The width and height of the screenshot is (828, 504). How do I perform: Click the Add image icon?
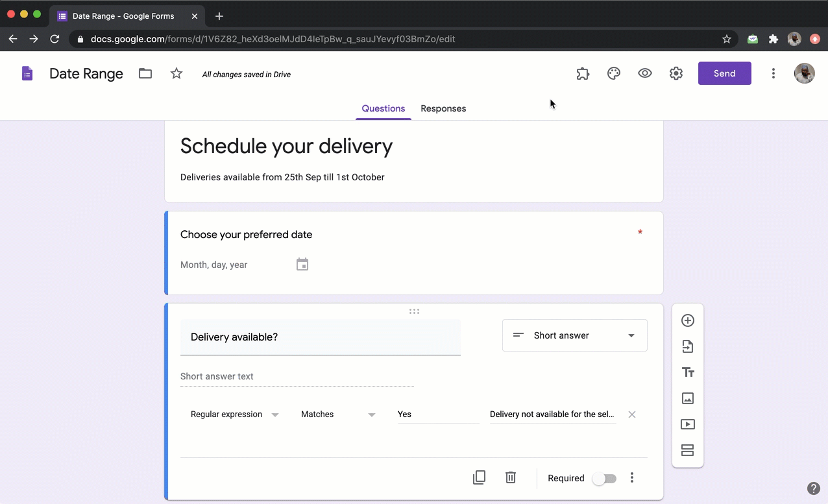(687, 398)
